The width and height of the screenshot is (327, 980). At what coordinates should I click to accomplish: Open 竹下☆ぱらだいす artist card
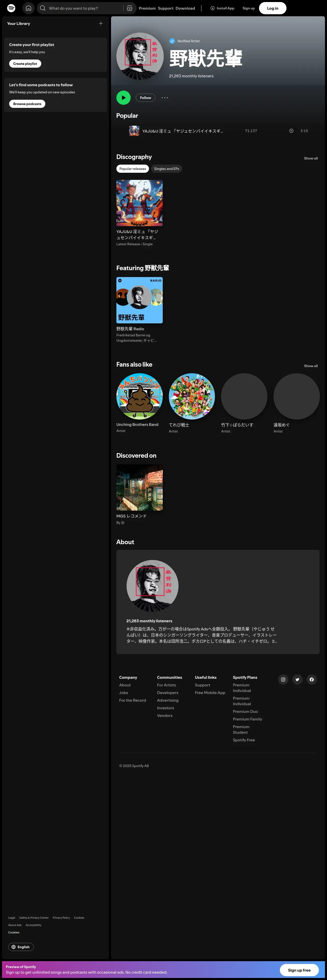[x=244, y=403]
